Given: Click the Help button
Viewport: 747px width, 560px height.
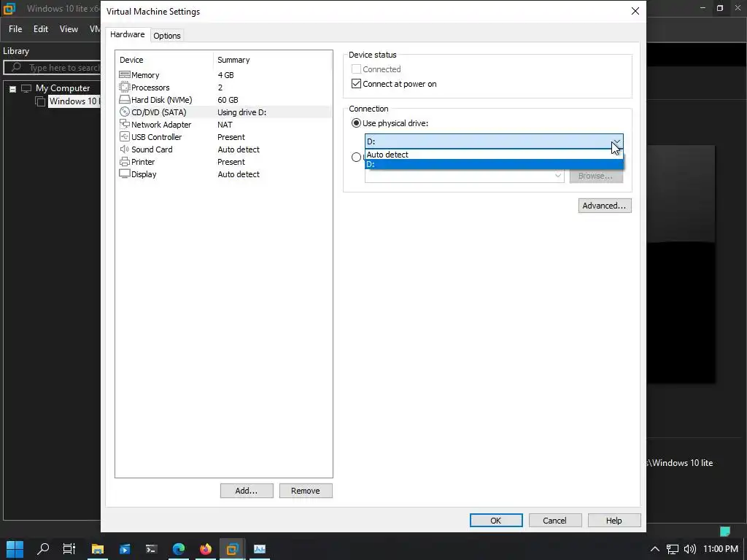Looking at the screenshot, I should [x=614, y=521].
